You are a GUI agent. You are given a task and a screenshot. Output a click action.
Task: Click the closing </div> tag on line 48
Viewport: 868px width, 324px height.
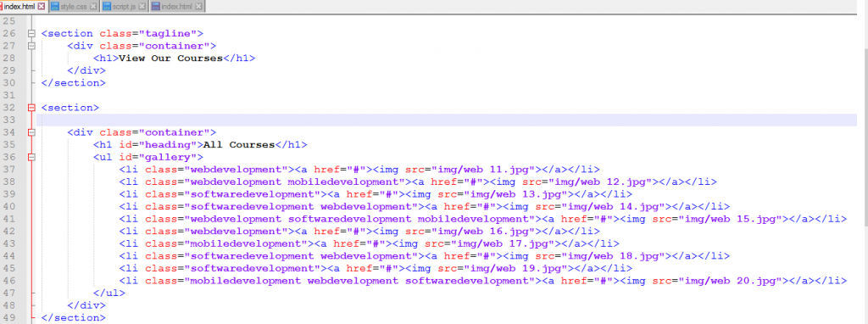point(86,305)
